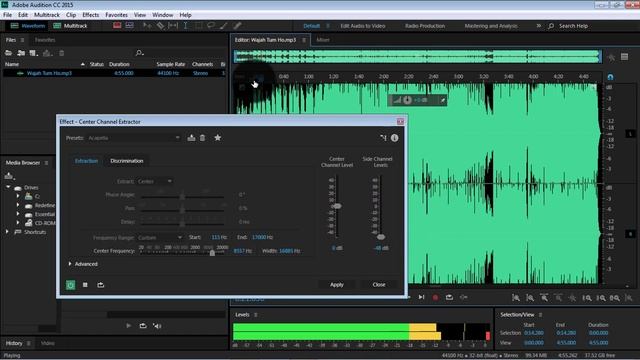Viewport: 640px width, 360px height.
Task: Click trash icon in Files panel
Action: pos(62,53)
